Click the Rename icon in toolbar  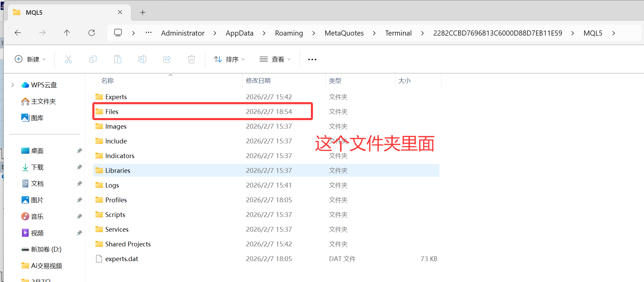pyautogui.click(x=142, y=59)
